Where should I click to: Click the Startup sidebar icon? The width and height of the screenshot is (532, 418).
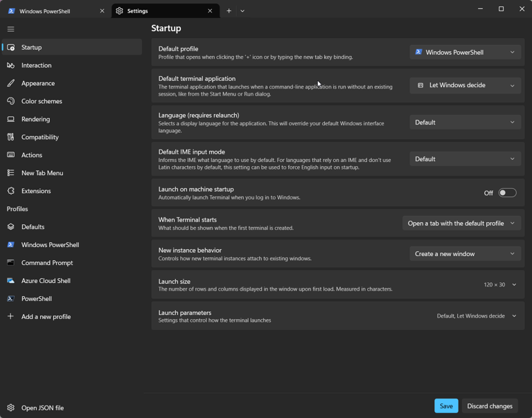point(11,48)
